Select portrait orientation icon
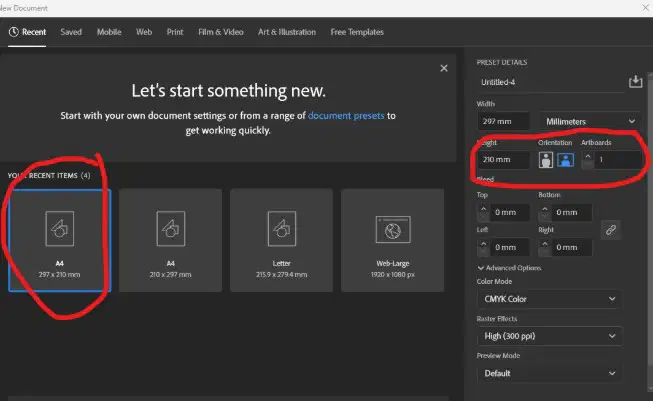 (546, 160)
